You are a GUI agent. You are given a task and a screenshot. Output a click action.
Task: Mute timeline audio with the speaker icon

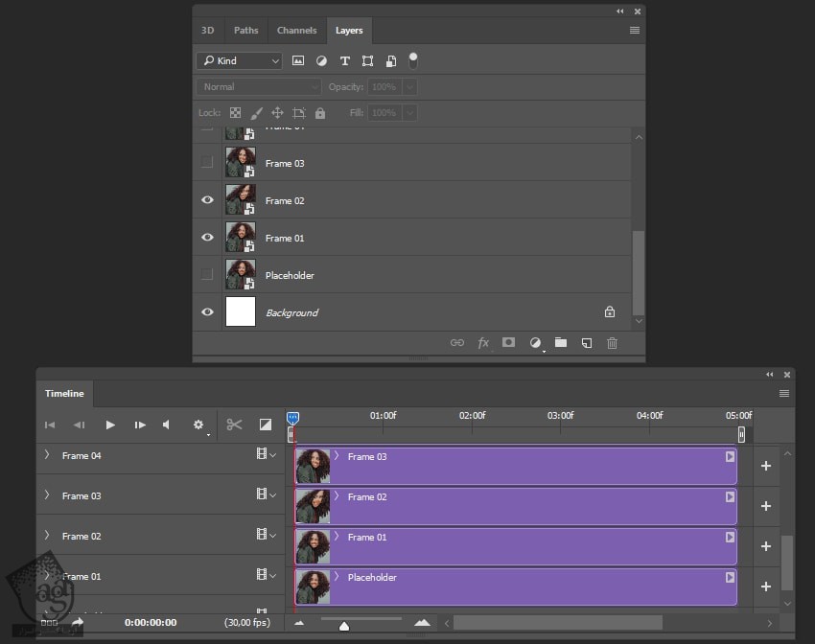tap(165, 424)
